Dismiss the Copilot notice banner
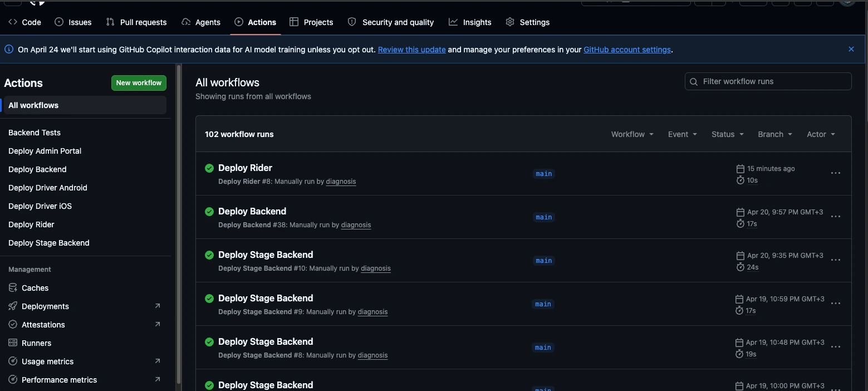 pos(851,49)
